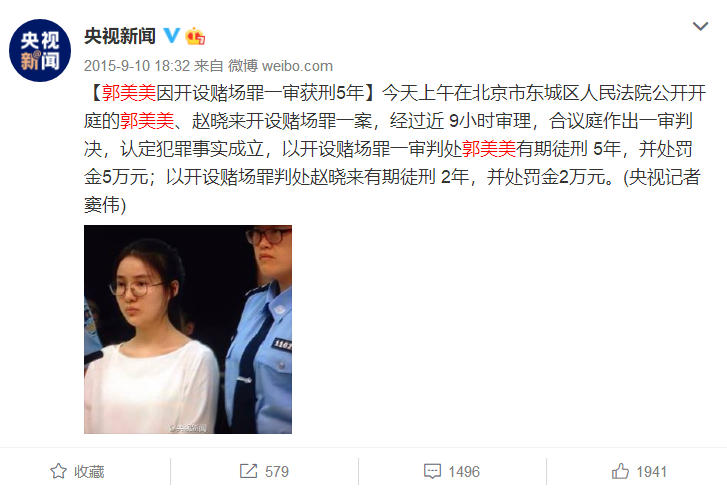Toggle the star favorite icon
This screenshot has height=489, width=727.
pyautogui.click(x=58, y=471)
